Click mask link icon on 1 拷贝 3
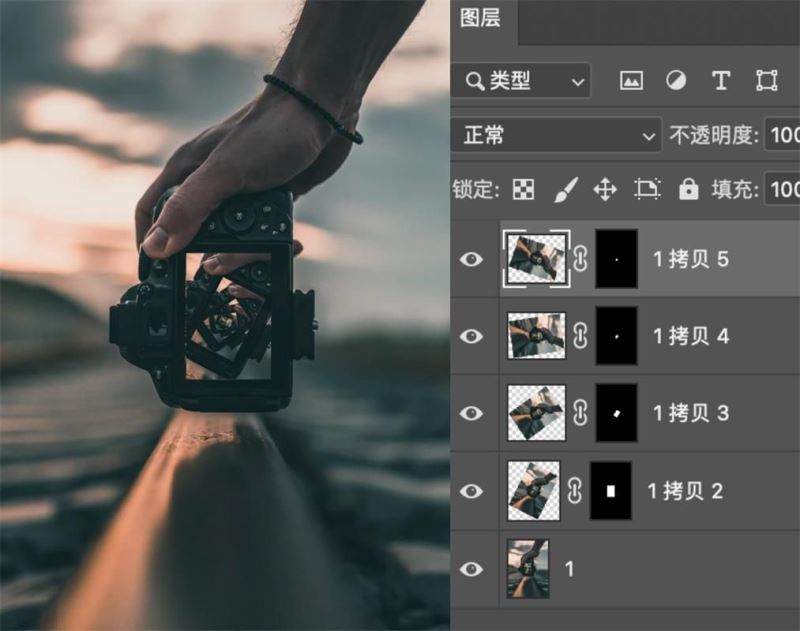This screenshot has height=631, width=800. [581, 413]
